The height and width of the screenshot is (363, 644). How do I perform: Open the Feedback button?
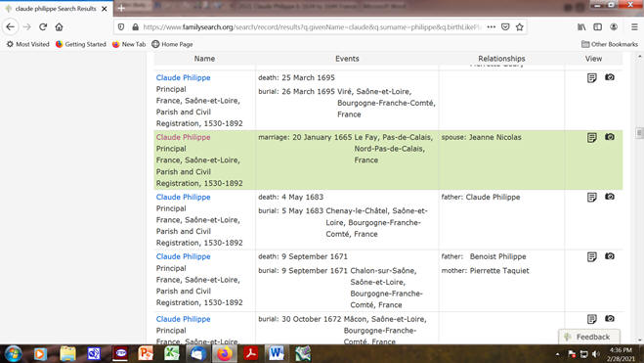pyautogui.click(x=589, y=337)
